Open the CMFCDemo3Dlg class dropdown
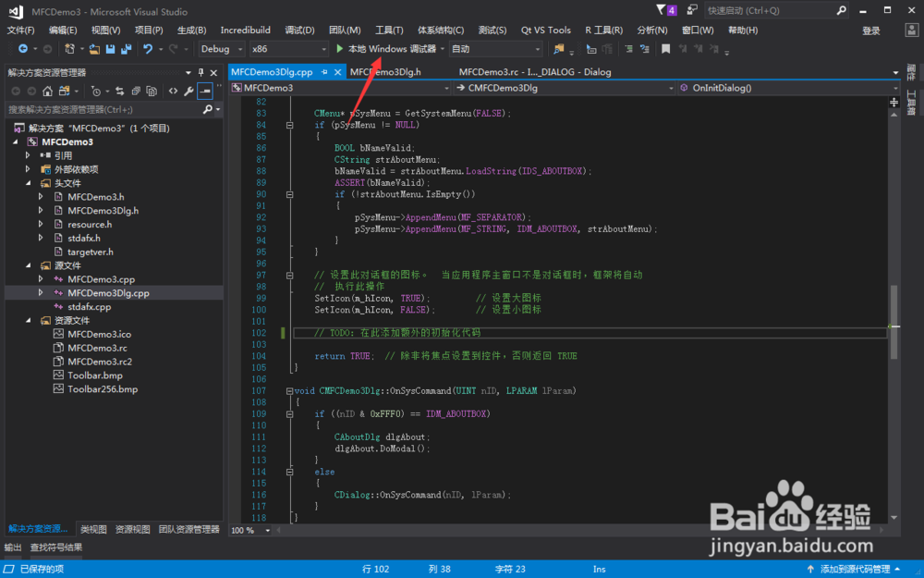This screenshot has height=578, width=924. pos(565,88)
